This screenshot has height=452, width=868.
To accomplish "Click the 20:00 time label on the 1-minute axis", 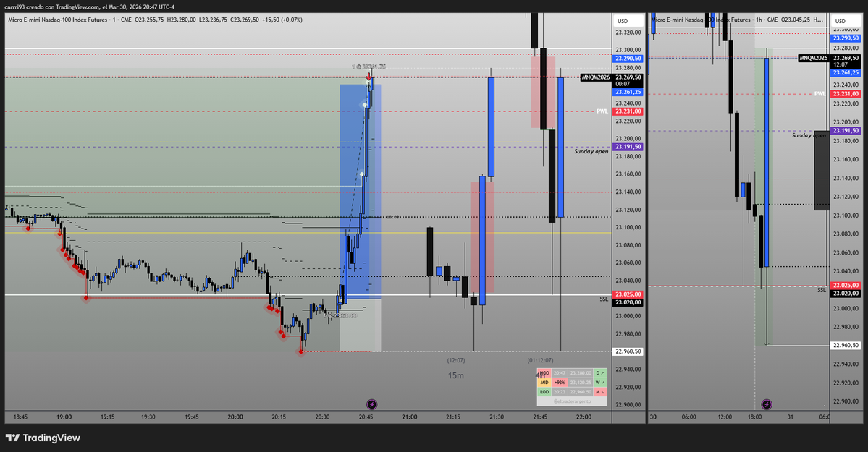I will [x=235, y=417].
